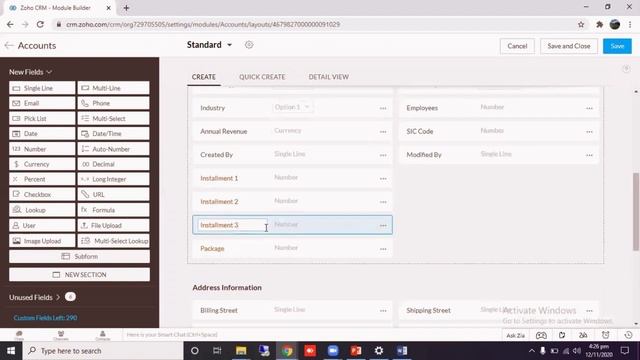Open layout settings gear next to Standard
The image size is (640, 360).
point(249,45)
